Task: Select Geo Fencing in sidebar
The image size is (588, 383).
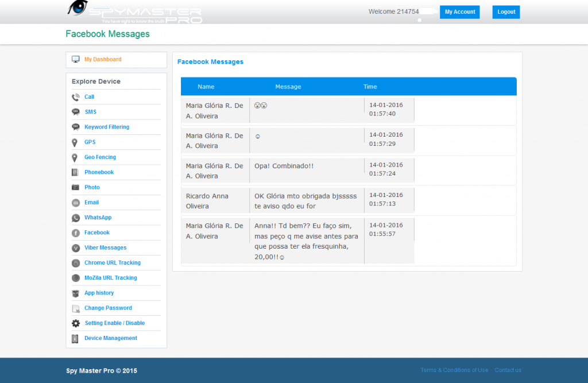Action: pos(100,157)
